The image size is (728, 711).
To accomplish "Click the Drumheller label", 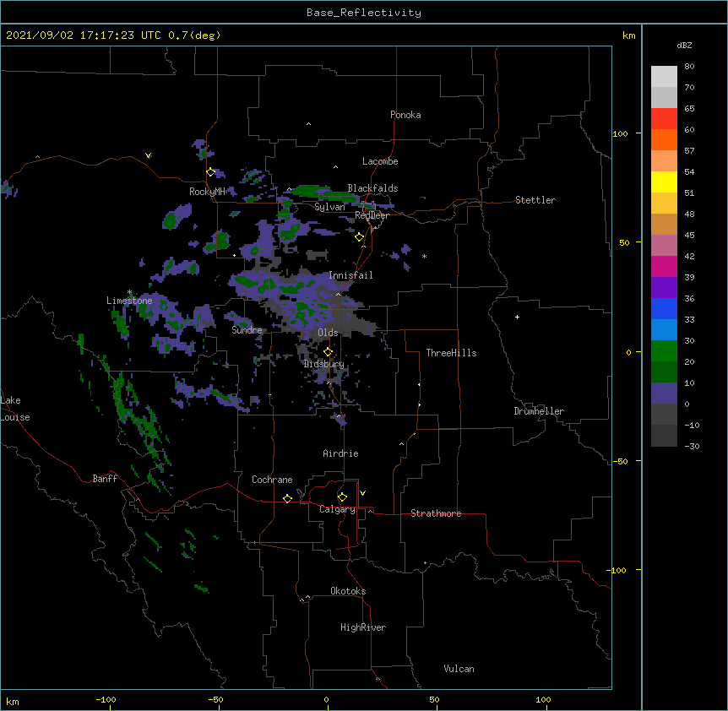I will tap(539, 411).
